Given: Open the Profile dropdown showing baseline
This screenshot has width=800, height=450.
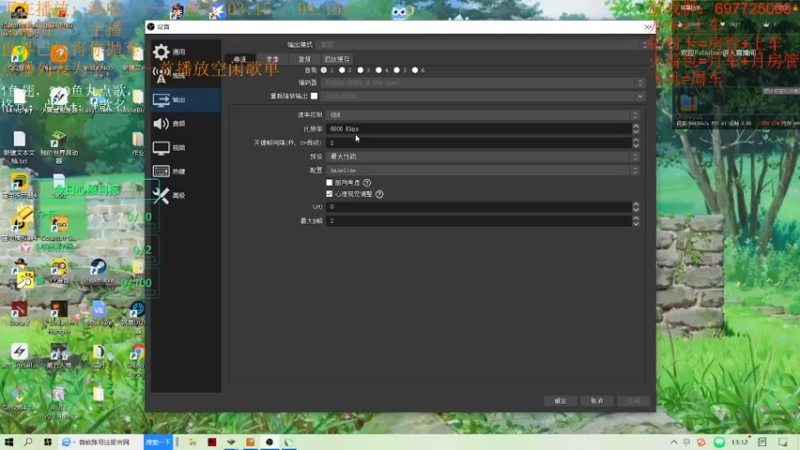Looking at the screenshot, I should 483,170.
